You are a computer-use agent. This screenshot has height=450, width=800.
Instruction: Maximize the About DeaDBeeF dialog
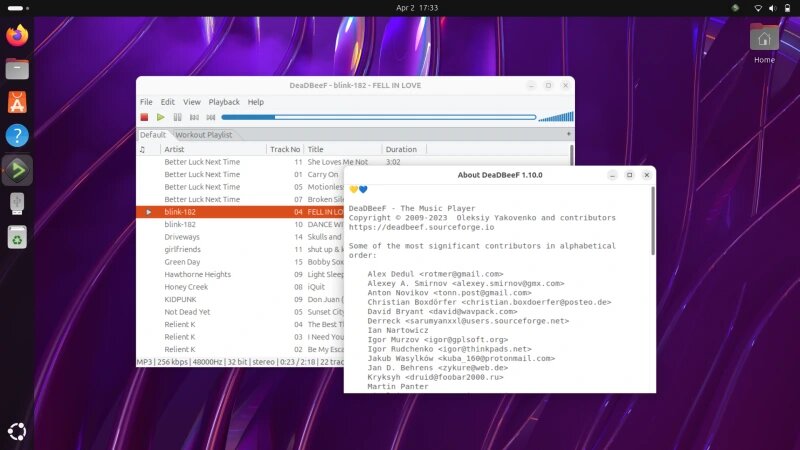(x=630, y=175)
